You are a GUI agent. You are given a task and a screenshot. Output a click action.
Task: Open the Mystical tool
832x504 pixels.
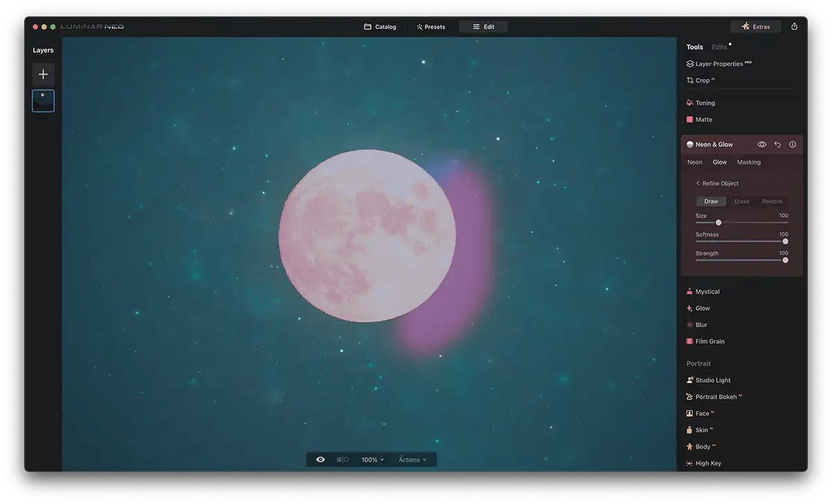click(x=703, y=292)
